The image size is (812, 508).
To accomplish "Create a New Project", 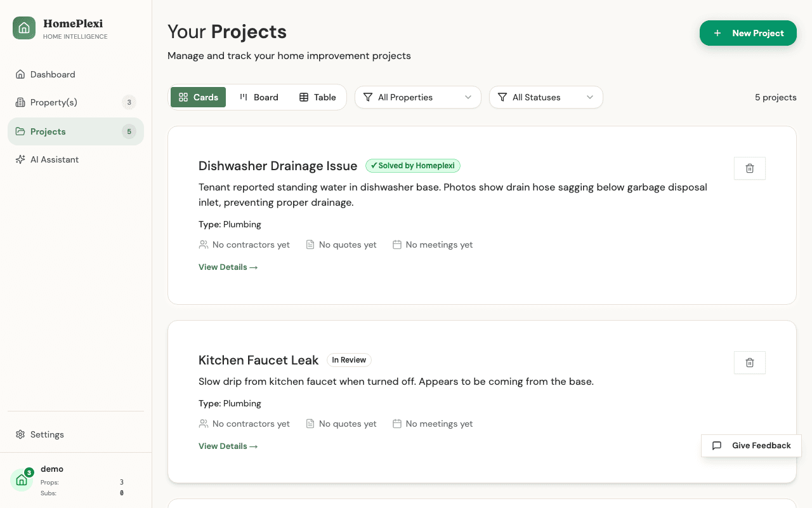I will pos(748,33).
